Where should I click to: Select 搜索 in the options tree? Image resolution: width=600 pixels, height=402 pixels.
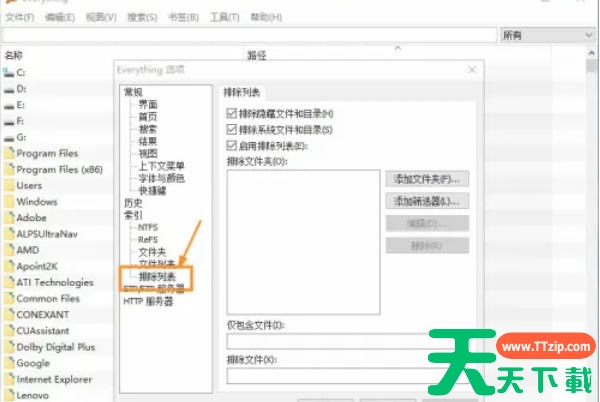(x=148, y=129)
